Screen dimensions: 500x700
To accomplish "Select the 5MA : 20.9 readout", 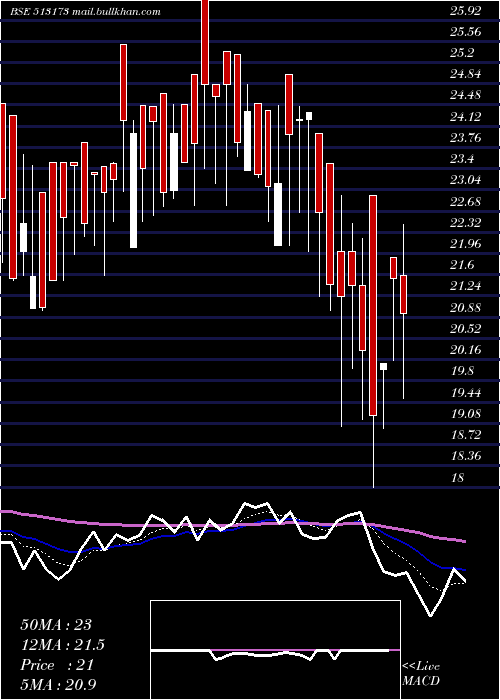I will coord(58,685).
